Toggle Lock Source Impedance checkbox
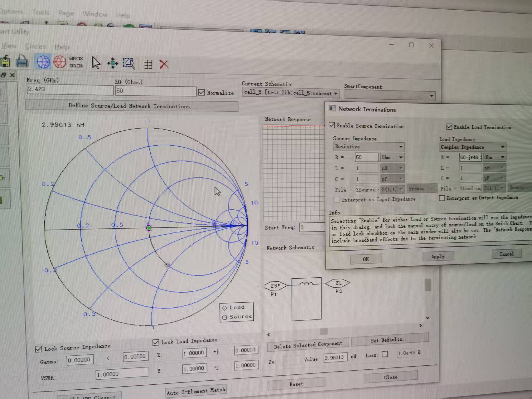The width and height of the screenshot is (532, 399). [38, 349]
